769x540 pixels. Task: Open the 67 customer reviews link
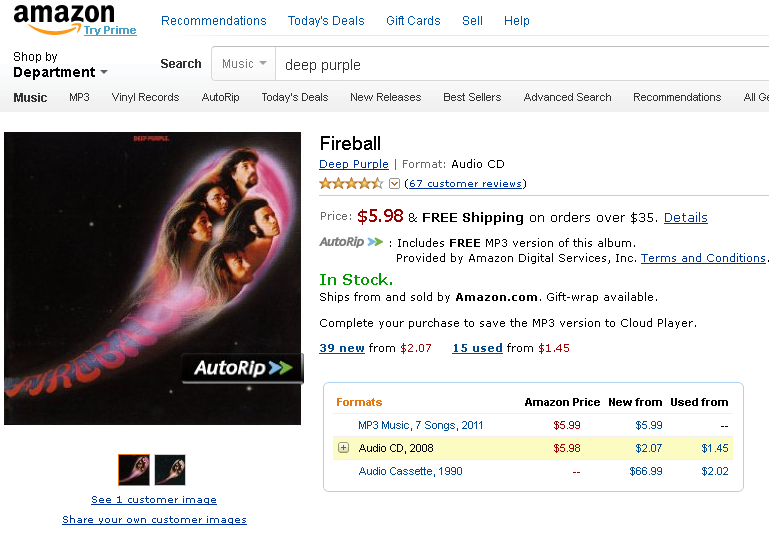tap(466, 184)
